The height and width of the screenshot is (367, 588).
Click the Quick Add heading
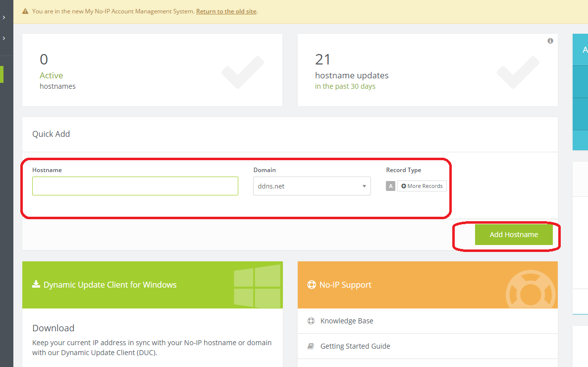[51, 134]
